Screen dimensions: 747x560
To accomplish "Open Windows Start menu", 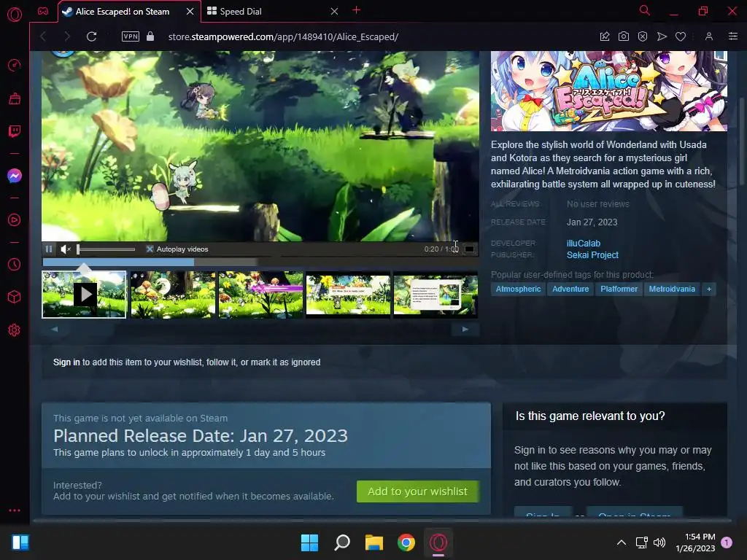I will click(x=309, y=542).
